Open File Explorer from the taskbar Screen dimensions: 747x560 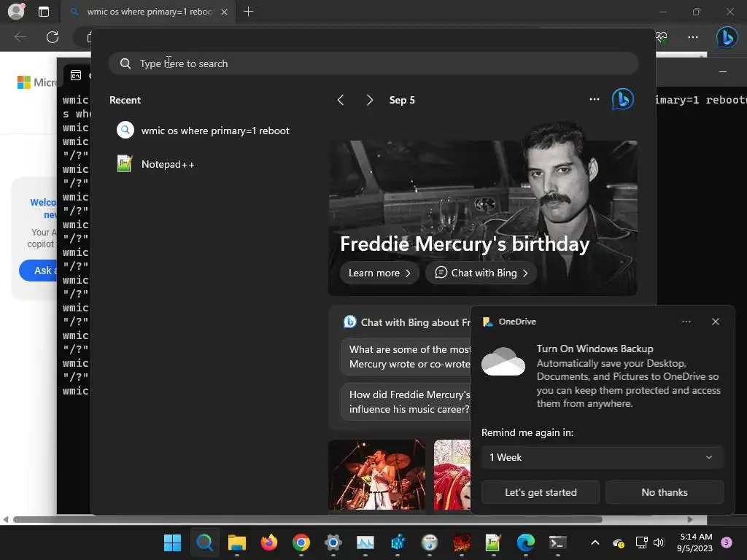(x=237, y=542)
